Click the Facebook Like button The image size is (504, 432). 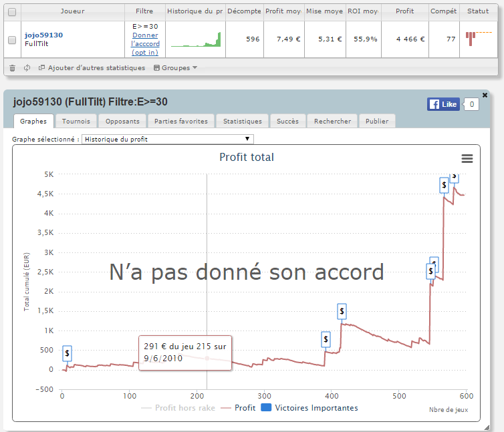click(443, 104)
